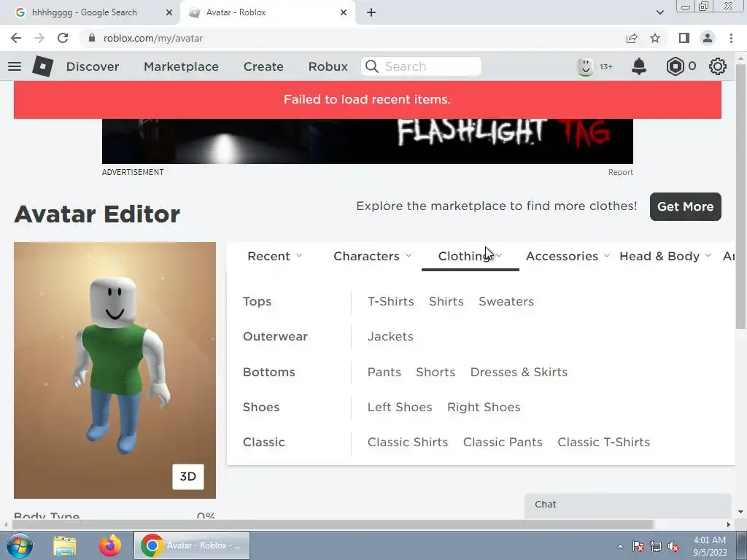The width and height of the screenshot is (747, 560).
Task: Choose Jackets under Outerwear
Action: point(390,336)
